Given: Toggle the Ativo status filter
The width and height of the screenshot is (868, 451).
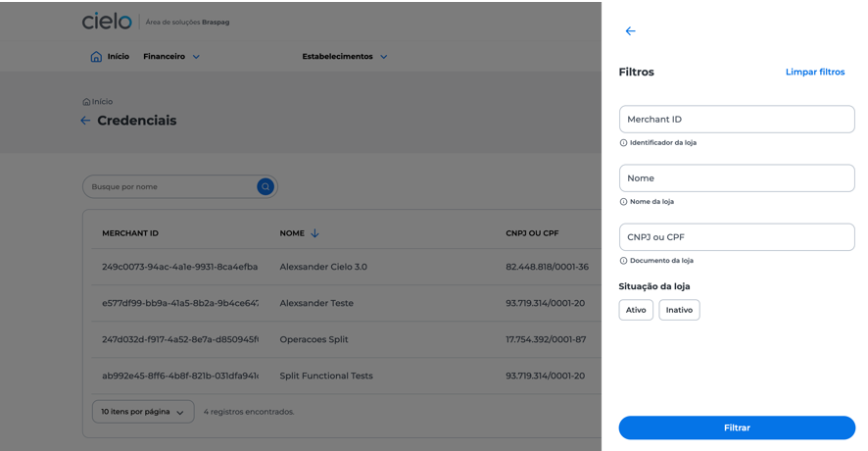Looking at the screenshot, I should click(x=636, y=310).
